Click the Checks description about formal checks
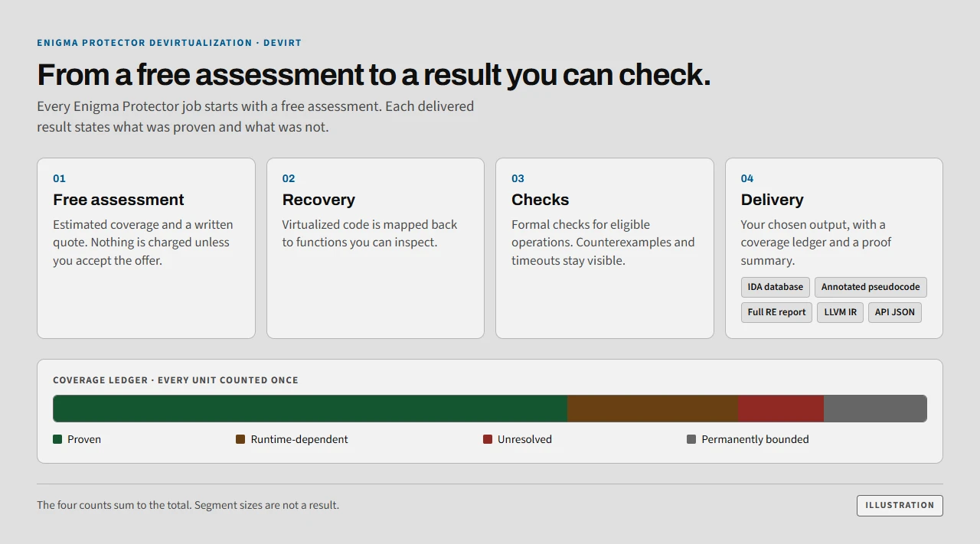Screen dimensions: 980x544 point(603,243)
